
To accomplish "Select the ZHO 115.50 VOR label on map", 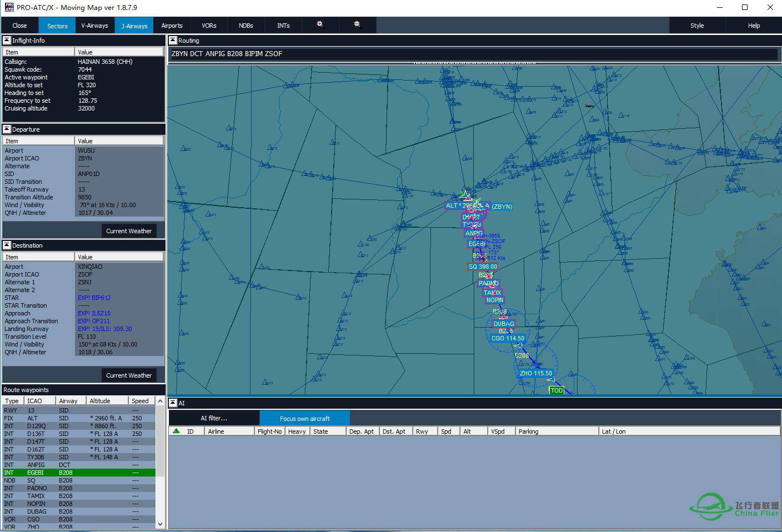I will (x=536, y=373).
